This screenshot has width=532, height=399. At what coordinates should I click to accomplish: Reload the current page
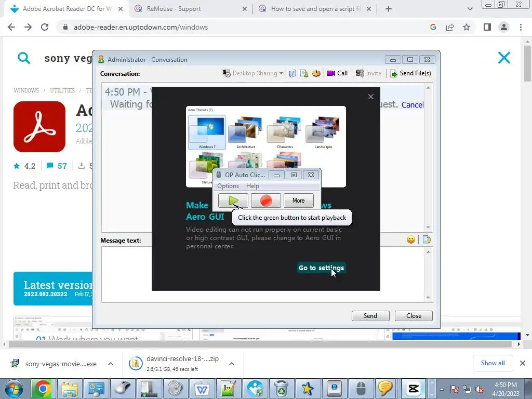pos(45,27)
